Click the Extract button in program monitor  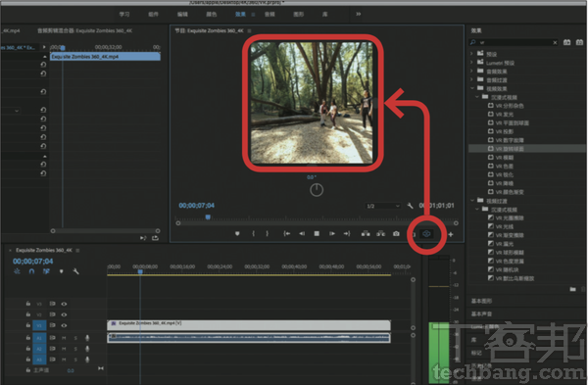tap(380, 233)
